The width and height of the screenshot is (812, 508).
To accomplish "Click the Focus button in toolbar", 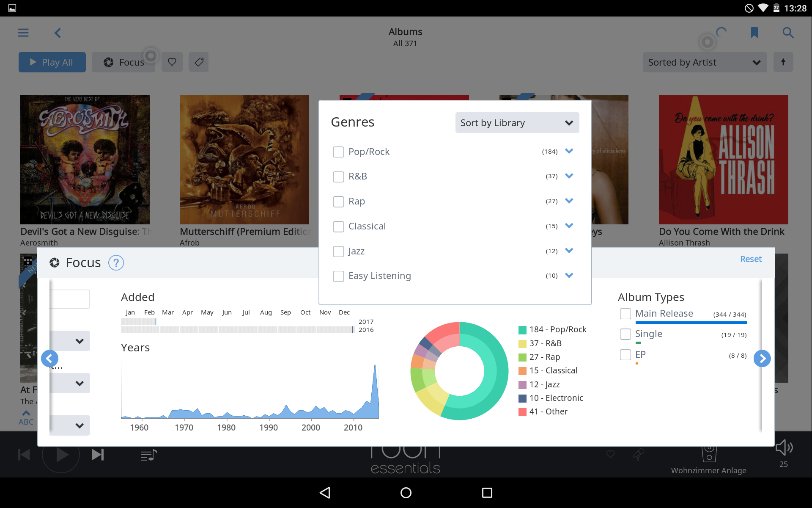I will click(x=123, y=62).
